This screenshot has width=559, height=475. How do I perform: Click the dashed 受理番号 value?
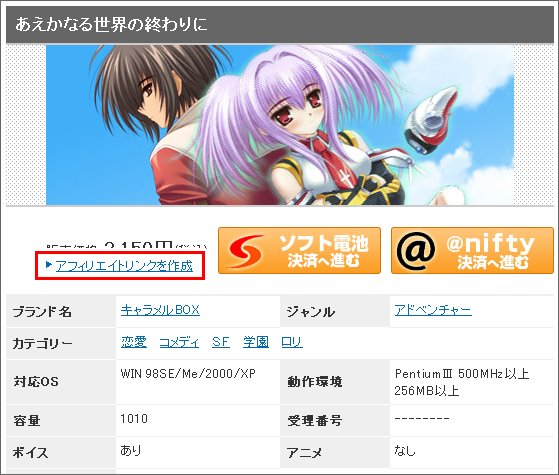(x=422, y=418)
